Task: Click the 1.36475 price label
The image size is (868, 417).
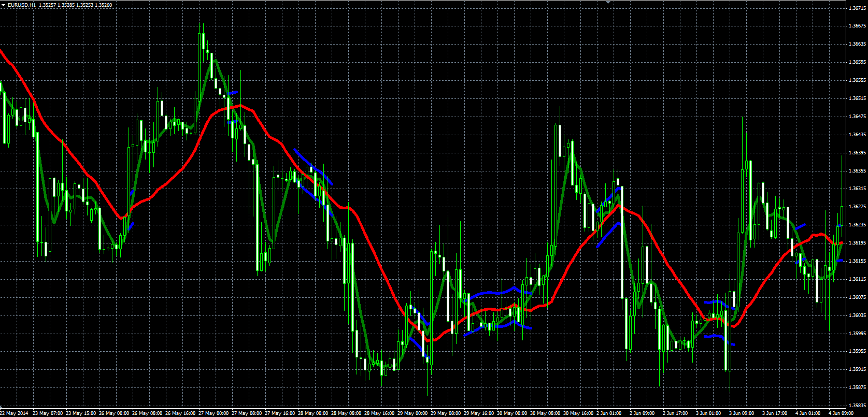Action: pos(857,117)
